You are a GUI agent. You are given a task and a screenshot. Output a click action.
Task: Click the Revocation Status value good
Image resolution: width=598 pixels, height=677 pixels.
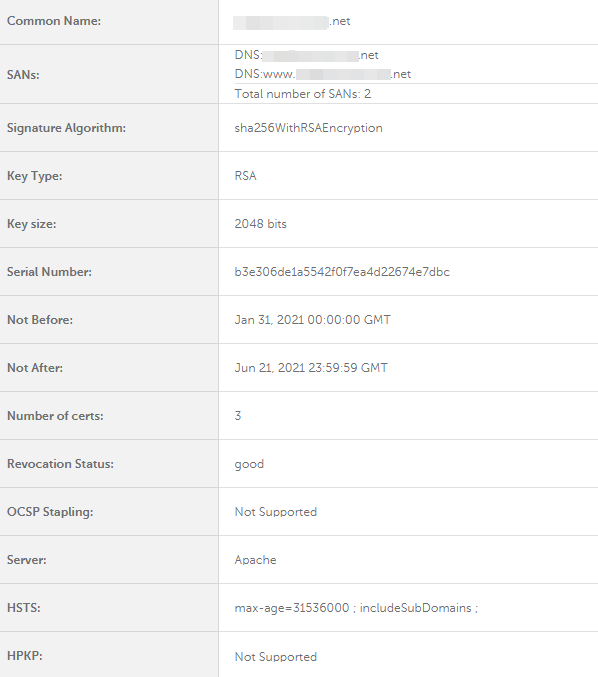point(249,464)
